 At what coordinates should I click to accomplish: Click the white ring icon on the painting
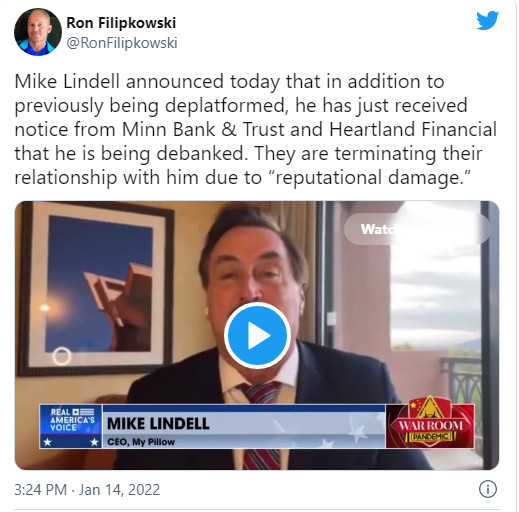click(x=62, y=356)
